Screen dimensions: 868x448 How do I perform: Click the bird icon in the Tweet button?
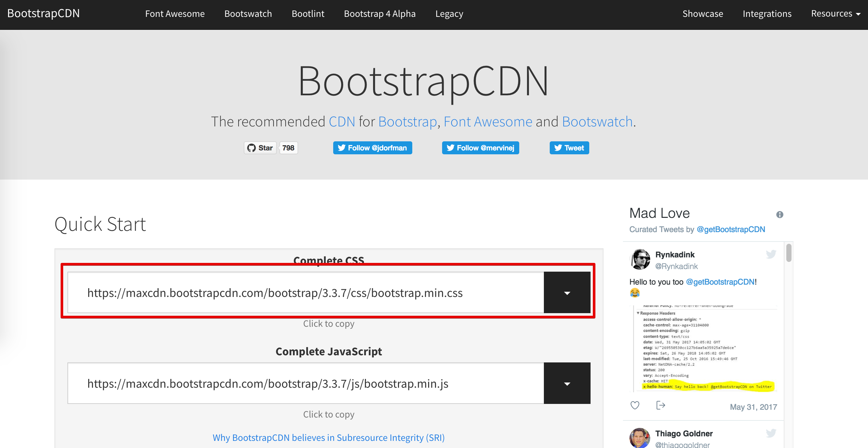pyautogui.click(x=558, y=147)
